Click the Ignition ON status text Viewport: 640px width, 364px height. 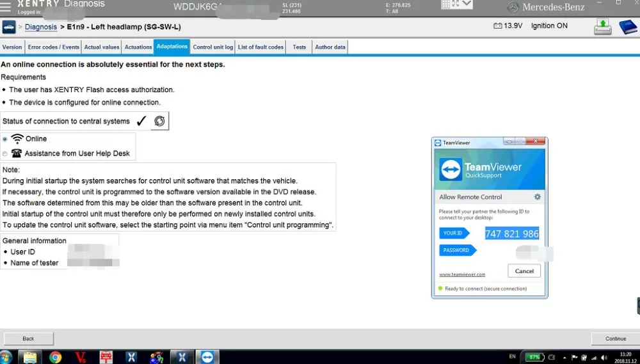click(x=549, y=26)
